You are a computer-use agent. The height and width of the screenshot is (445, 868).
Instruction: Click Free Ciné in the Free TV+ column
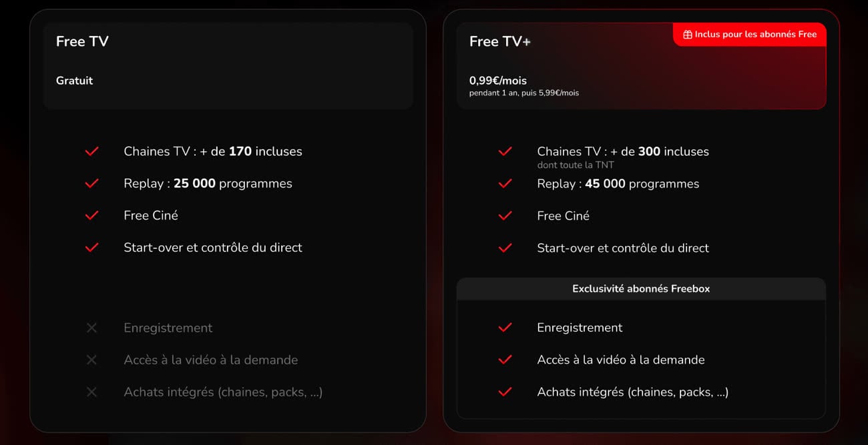tap(563, 215)
